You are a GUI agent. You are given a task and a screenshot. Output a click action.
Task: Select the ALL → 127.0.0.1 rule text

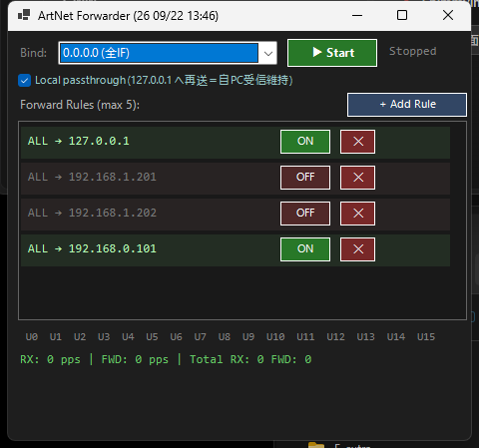click(x=79, y=142)
